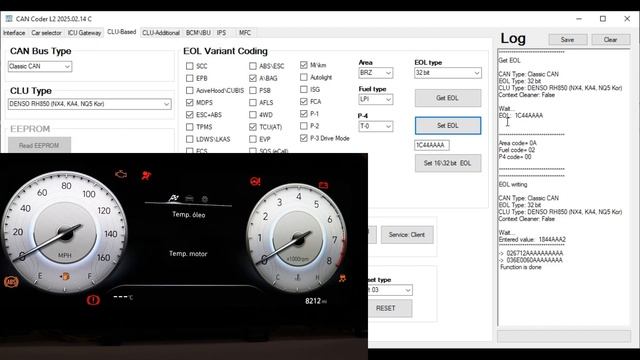Enable the Autolight checkbox
Image resolution: width=640 pixels, height=360 pixels.
(x=304, y=77)
